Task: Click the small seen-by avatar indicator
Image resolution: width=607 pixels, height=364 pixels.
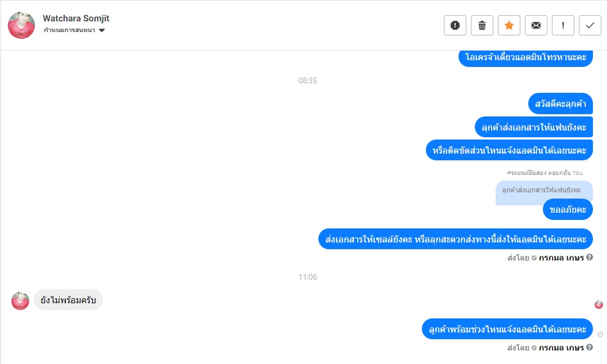Action: point(599,305)
